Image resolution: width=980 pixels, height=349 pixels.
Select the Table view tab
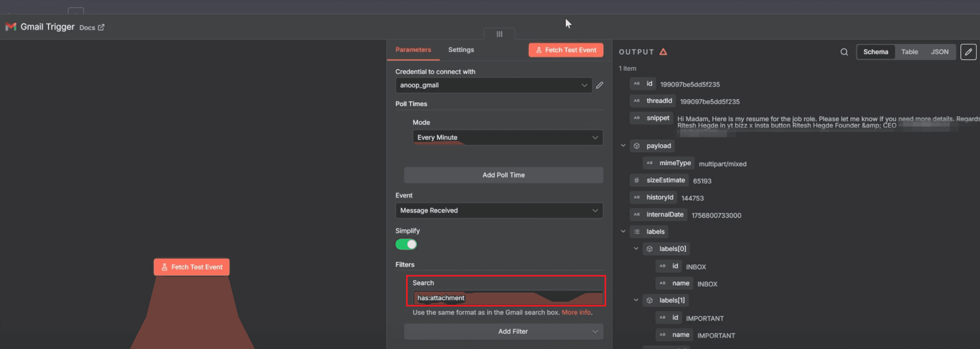[909, 52]
